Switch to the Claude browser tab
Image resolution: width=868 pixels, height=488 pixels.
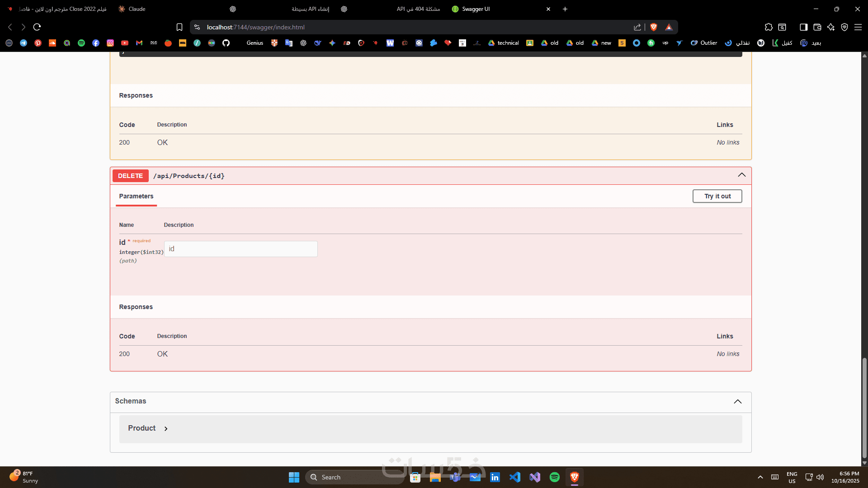tap(137, 9)
